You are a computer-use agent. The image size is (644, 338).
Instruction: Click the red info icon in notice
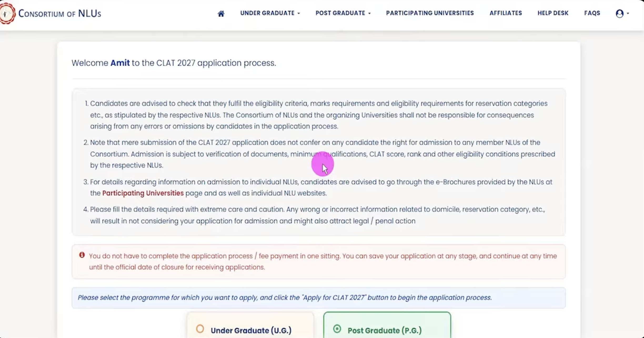point(82,255)
